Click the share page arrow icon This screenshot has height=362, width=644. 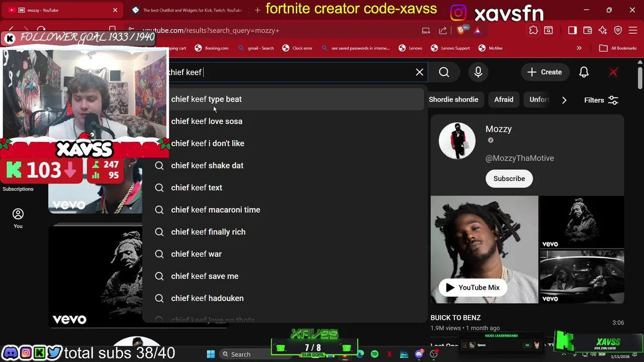pos(443,30)
